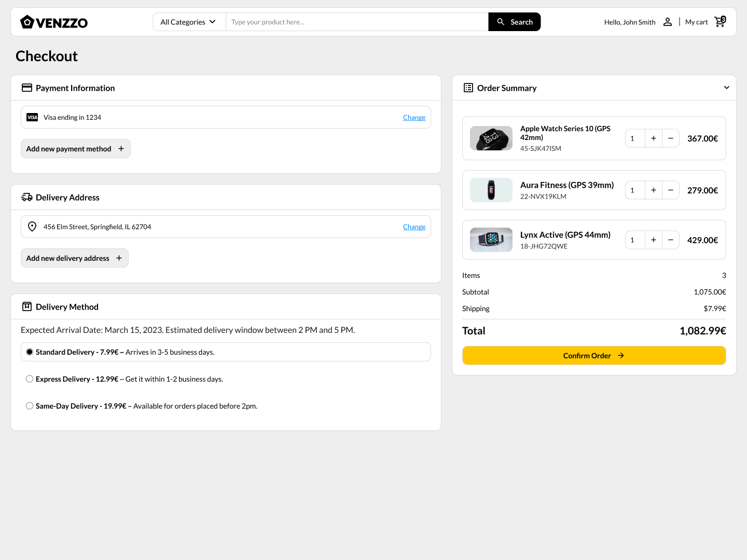This screenshot has width=747, height=560.
Task: Open the user account profile icon
Action: click(x=668, y=22)
